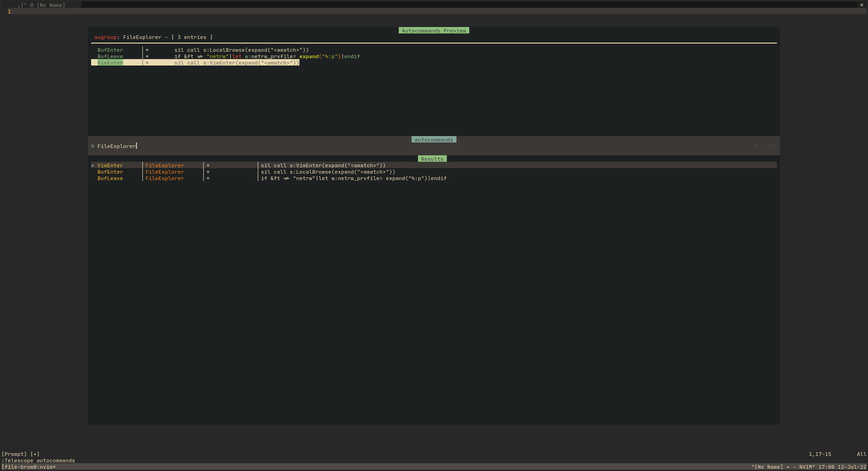
Task: Click the All scroll indicator in statusline
Action: (862, 454)
